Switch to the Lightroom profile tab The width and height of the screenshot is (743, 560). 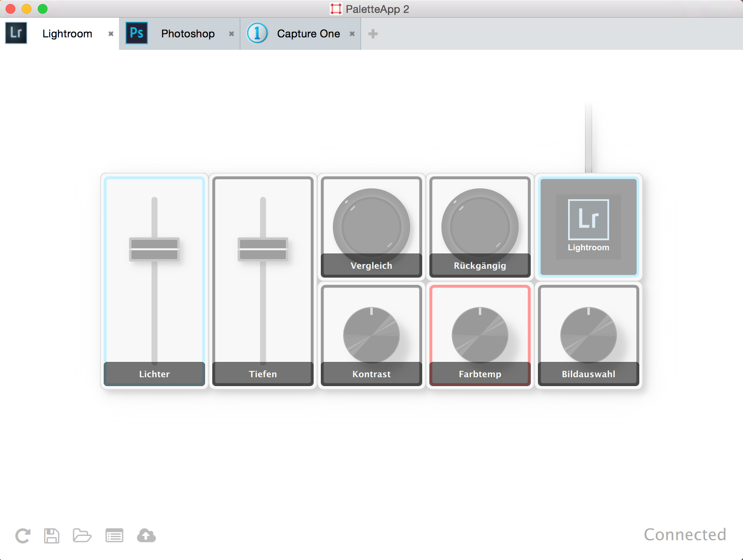pos(60,34)
